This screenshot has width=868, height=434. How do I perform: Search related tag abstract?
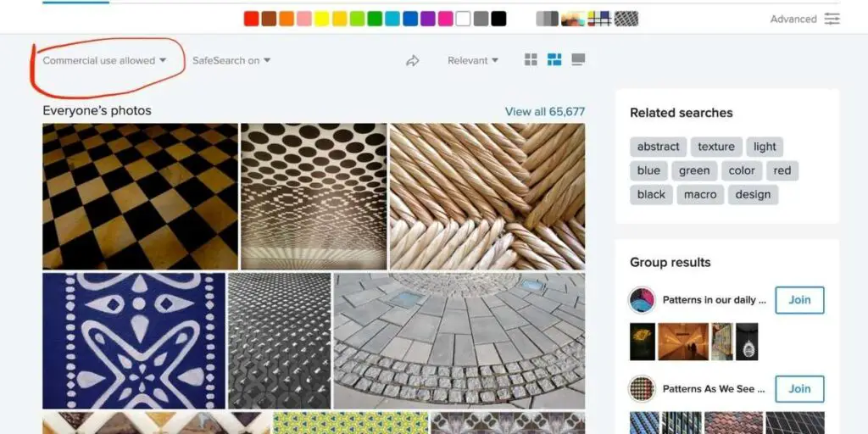pyautogui.click(x=658, y=147)
